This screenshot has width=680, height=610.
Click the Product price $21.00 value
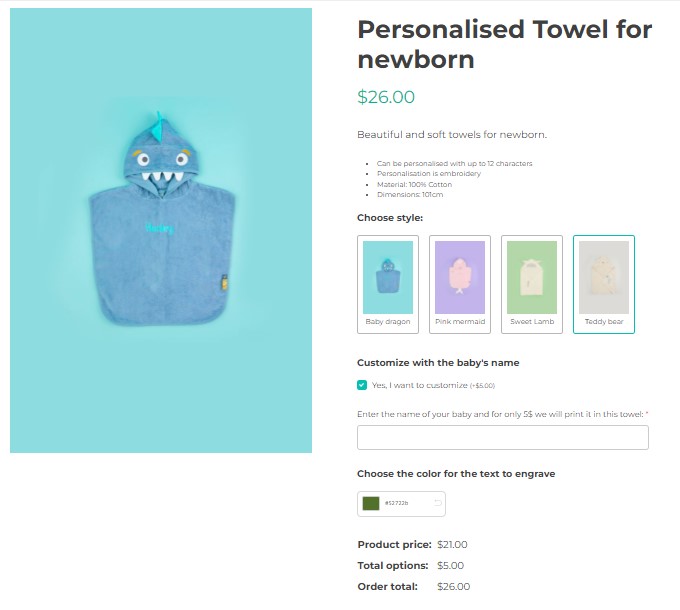tap(452, 545)
